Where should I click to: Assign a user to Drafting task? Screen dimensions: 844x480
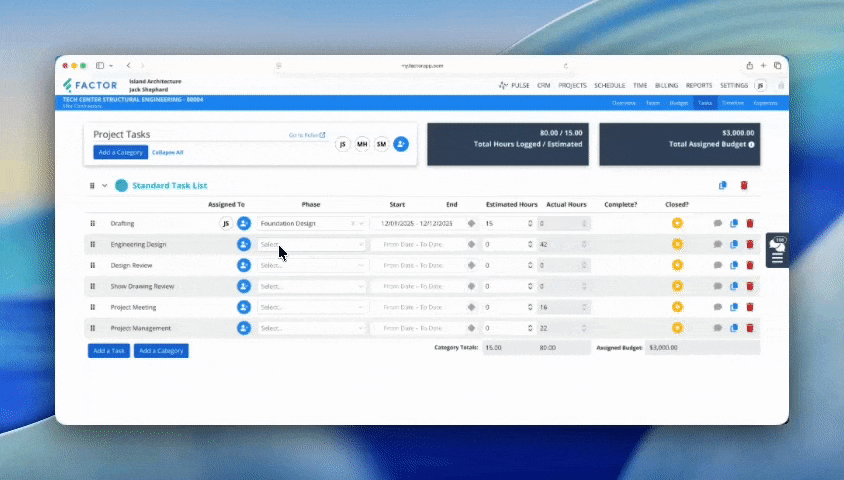pos(244,223)
